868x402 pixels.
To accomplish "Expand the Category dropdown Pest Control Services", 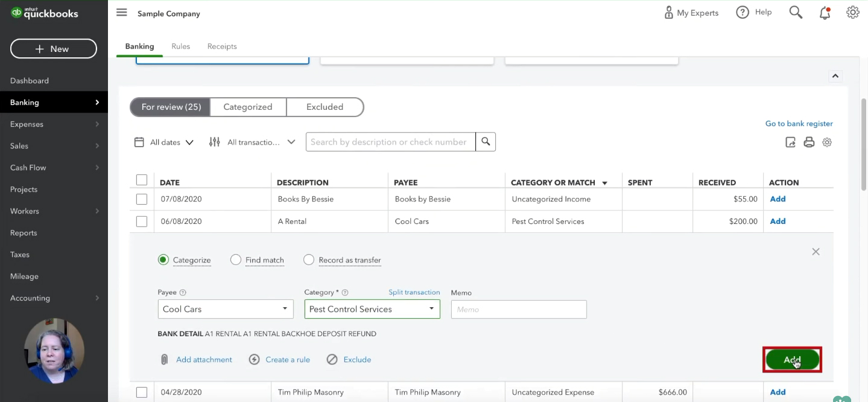I will (372, 309).
